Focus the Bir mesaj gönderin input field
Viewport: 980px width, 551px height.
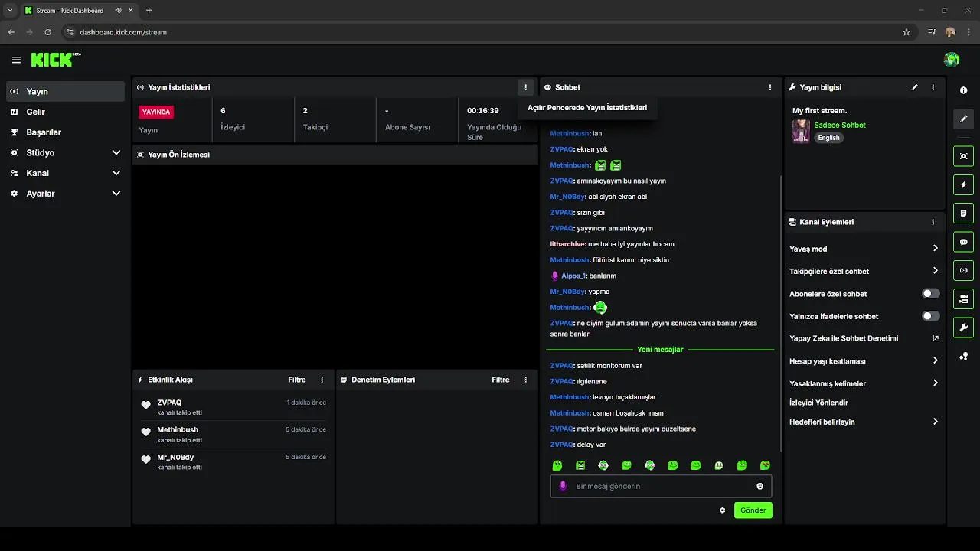[661, 486]
